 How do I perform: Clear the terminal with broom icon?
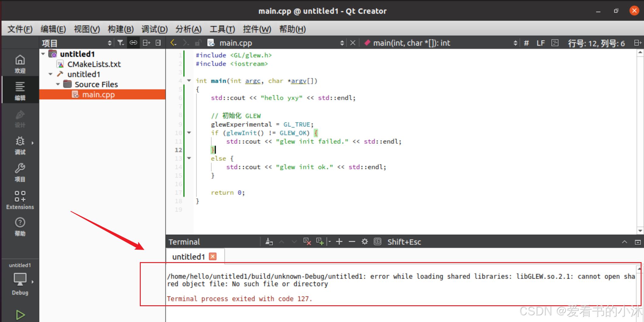(269, 242)
